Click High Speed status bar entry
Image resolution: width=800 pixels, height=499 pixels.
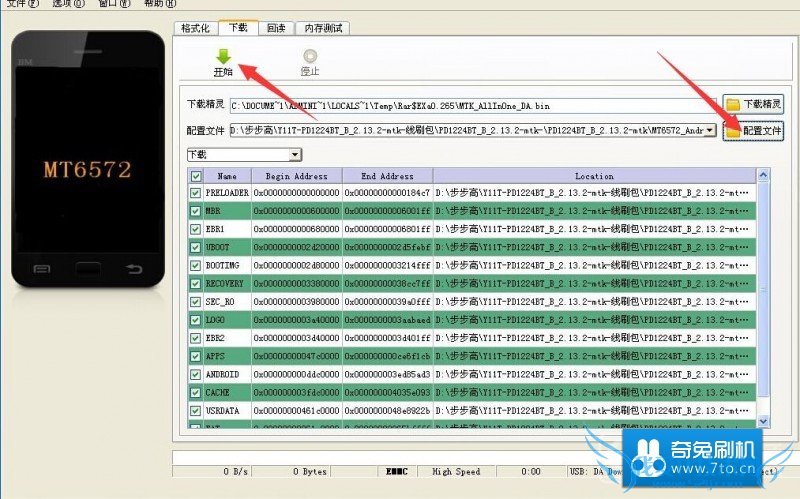456,471
